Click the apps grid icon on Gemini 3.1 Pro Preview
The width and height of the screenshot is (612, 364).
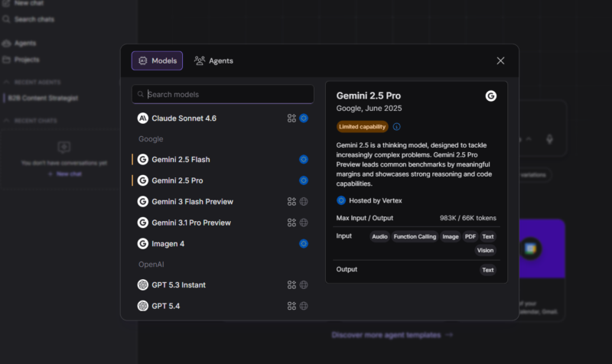pyautogui.click(x=291, y=223)
